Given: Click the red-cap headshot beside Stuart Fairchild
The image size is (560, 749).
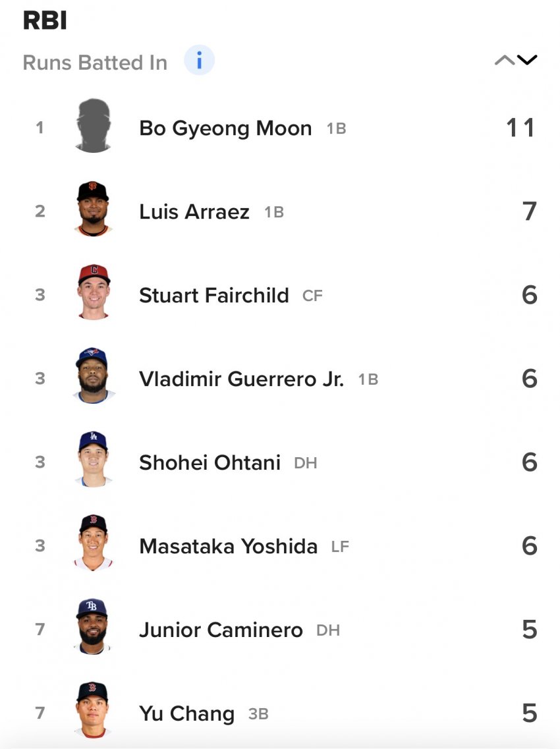Looking at the screenshot, I should point(93,293).
